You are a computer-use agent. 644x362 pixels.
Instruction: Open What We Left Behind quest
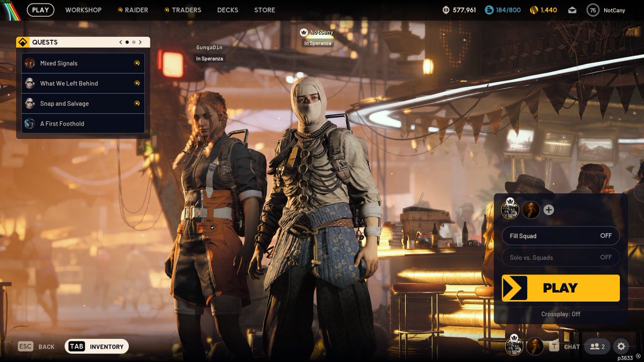click(83, 83)
